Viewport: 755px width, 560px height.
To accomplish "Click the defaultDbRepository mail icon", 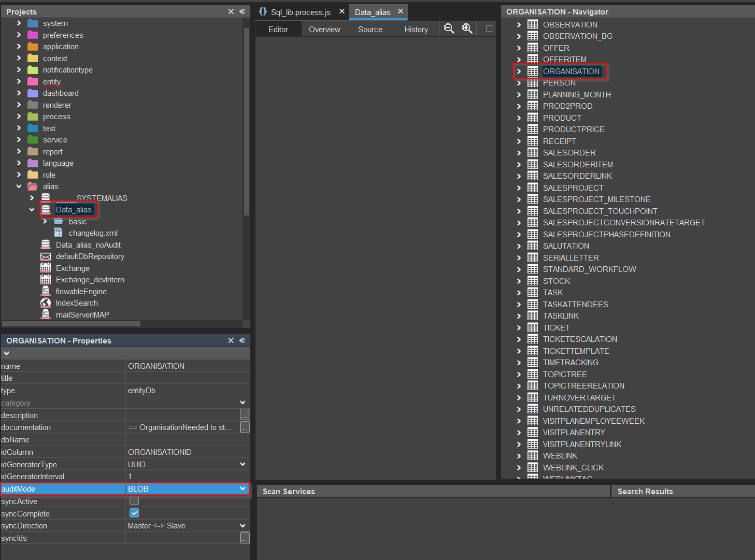I will tap(46, 256).
